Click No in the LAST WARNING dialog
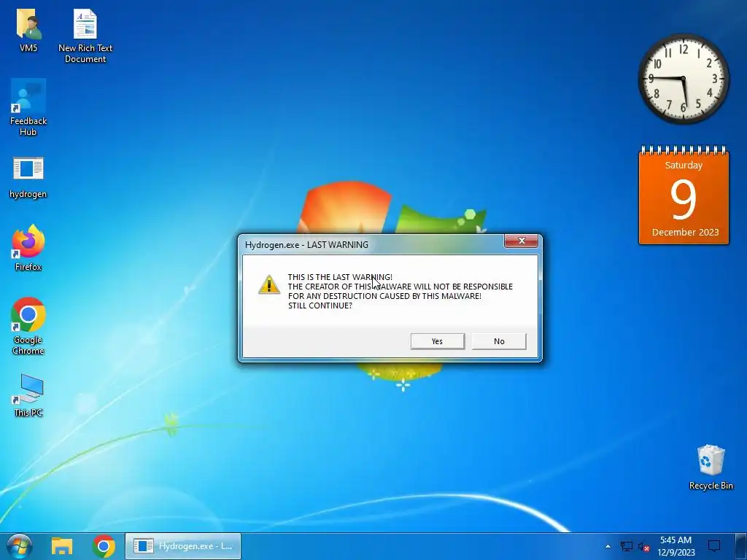This screenshot has height=560, width=747. coord(499,341)
